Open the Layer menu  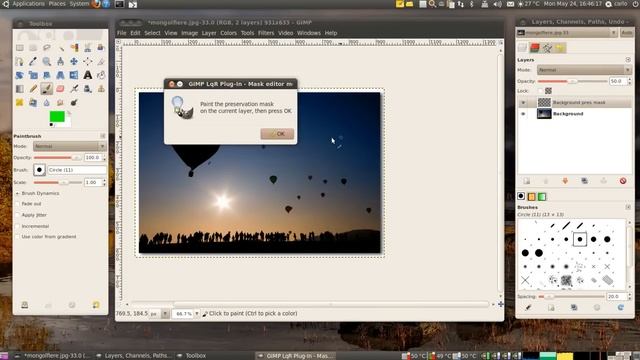click(x=209, y=33)
